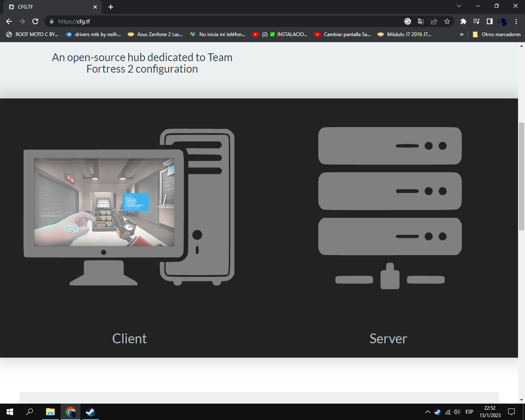
Task: Open the Wi-Fi network tray icon
Action: tap(448, 412)
